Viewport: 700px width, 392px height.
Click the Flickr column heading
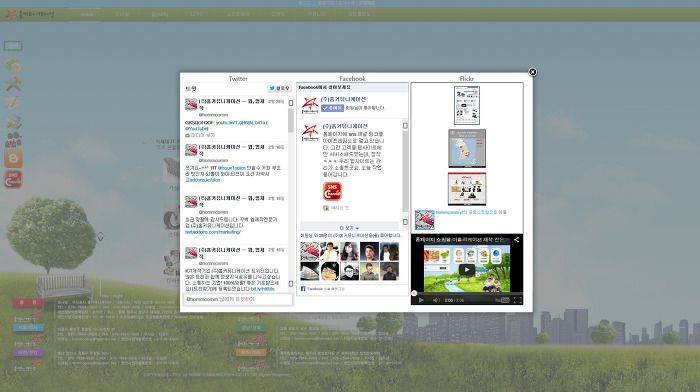[467, 79]
